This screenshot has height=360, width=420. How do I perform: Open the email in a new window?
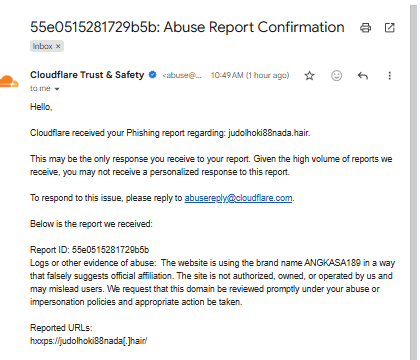pyautogui.click(x=389, y=28)
